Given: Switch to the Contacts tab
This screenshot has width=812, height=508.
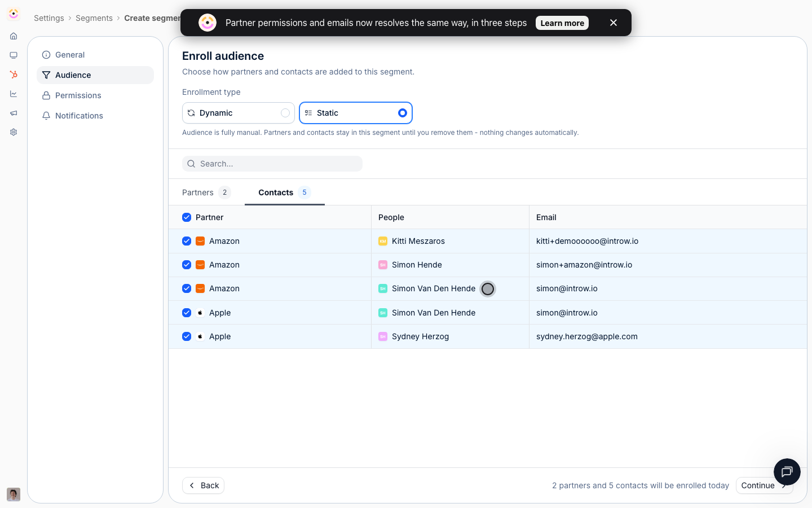Looking at the screenshot, I should point(285,192).
